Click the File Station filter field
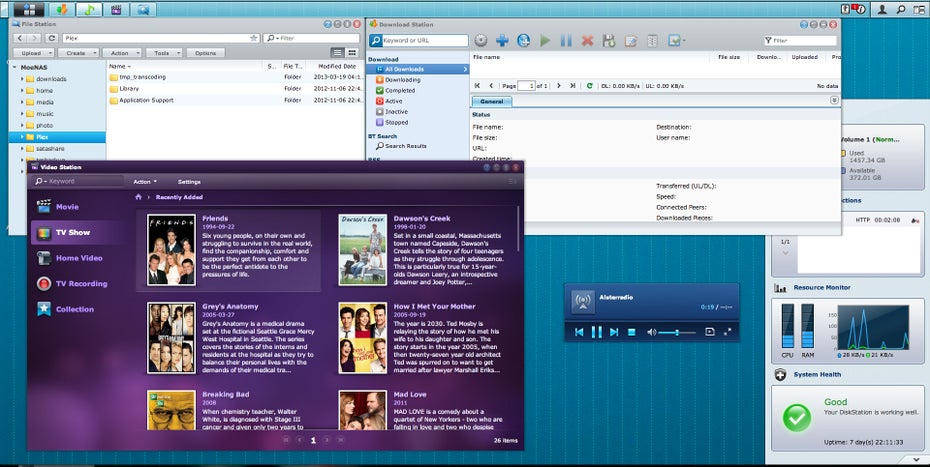 [x=311, y=38]
